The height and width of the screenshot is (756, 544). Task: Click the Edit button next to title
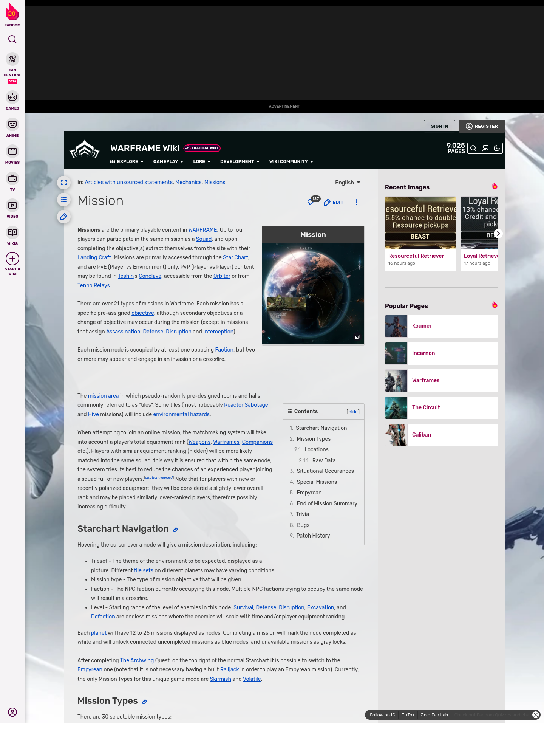(x=334, y=202)
